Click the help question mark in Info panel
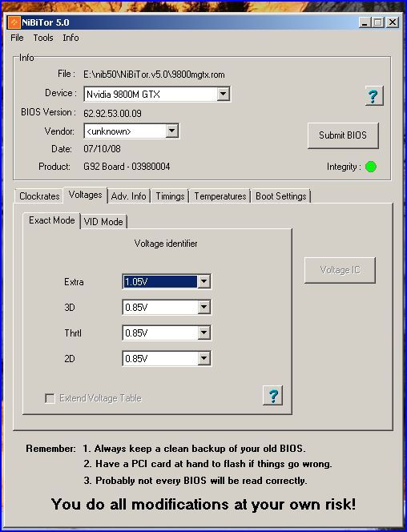407x532 pixels. point(374,96)
